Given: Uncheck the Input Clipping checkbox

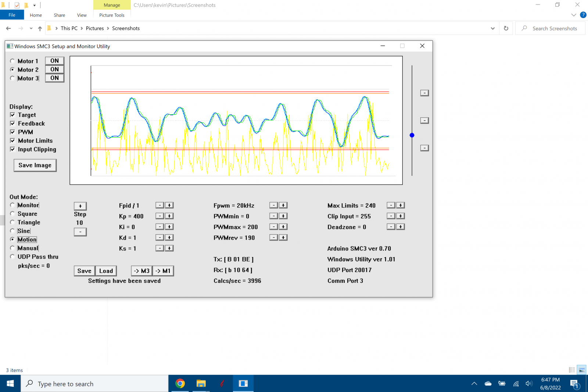Looking at the screenshot, I should (12, 149).
